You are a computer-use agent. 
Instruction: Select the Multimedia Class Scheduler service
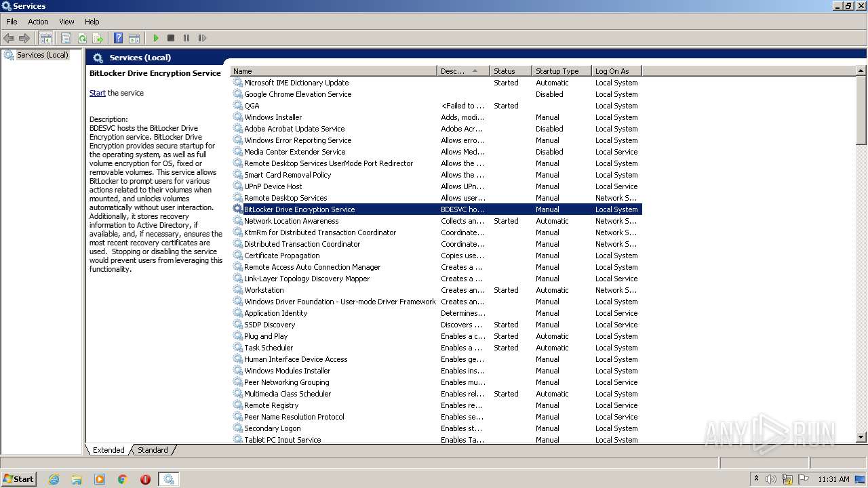[436, 394]
